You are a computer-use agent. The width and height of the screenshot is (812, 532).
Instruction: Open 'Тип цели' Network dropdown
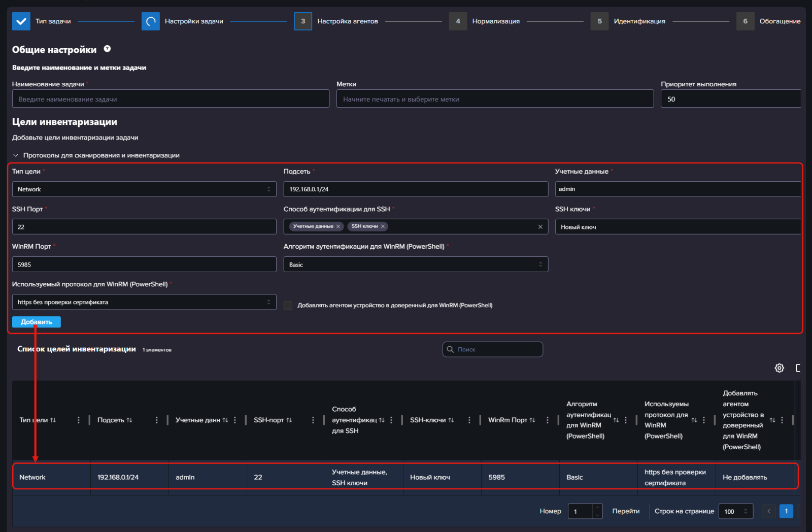[144, 189]
